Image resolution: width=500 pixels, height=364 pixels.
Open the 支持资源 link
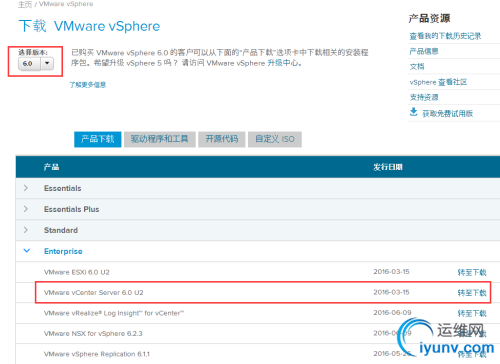click(424, 97)
